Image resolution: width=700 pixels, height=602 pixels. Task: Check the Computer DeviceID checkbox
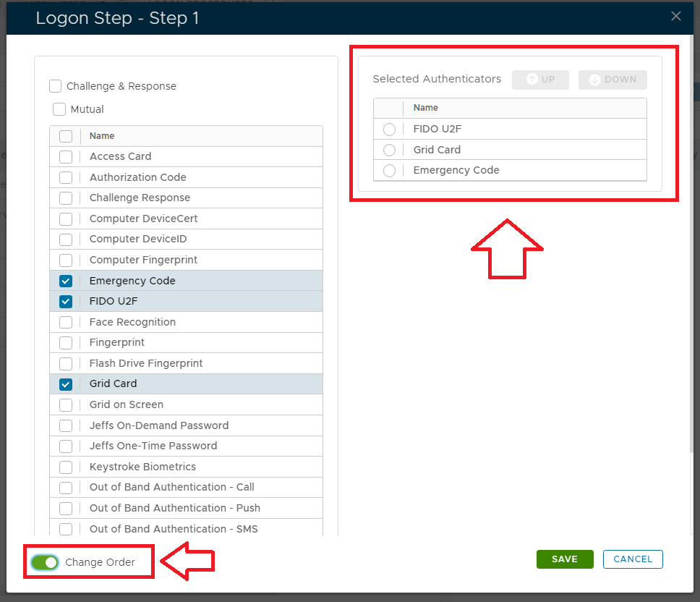pyautogui.click(x=66, y=239)
